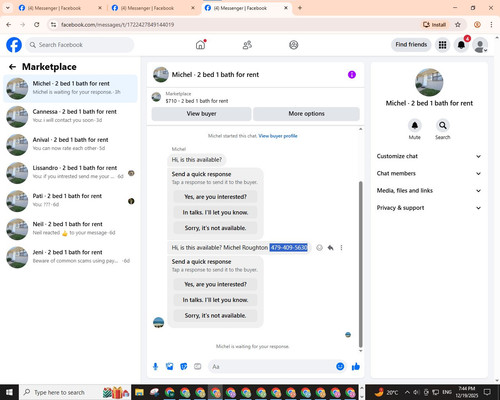
Task: Go back using the Marketplace back arrow
Action: (x=13, y=67)
